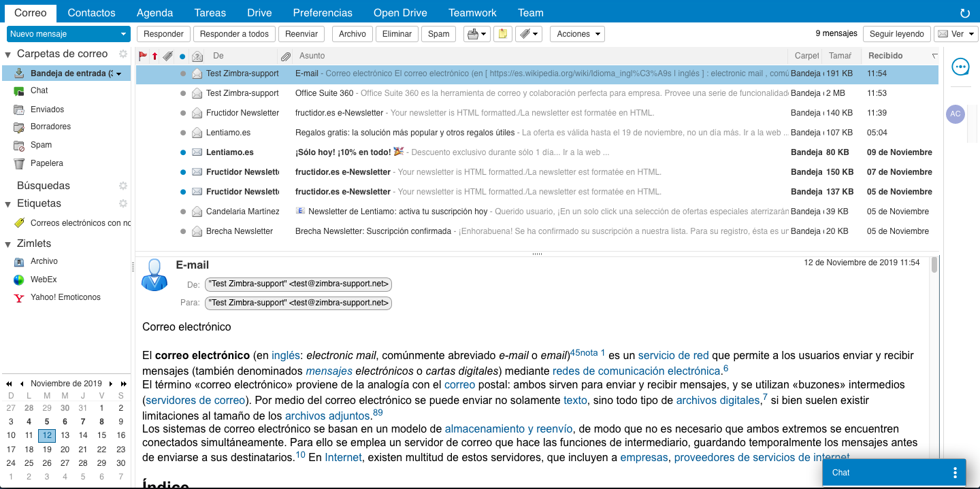Click the refresh icon in the top bar

964,13
